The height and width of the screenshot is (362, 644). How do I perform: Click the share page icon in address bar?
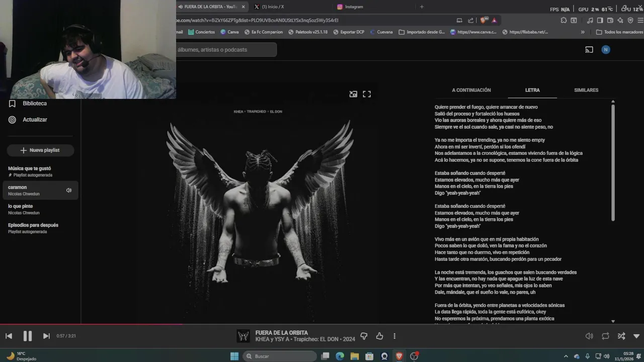click(471, 20)
